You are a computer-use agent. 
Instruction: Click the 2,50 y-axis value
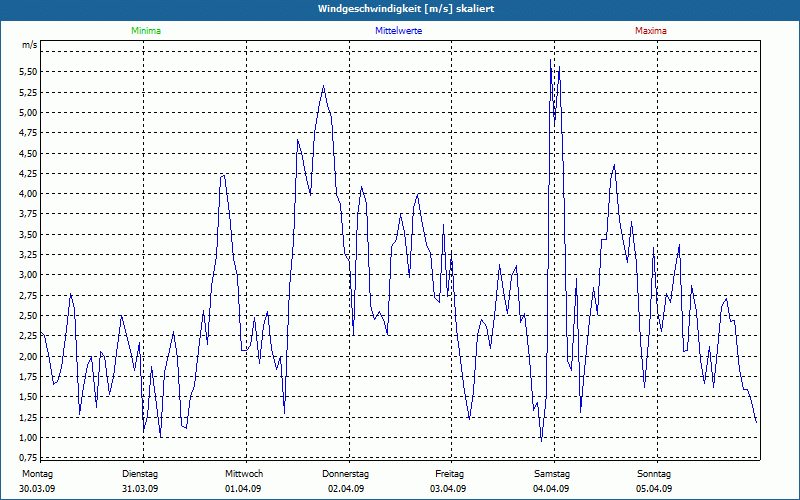click(28, 316)
